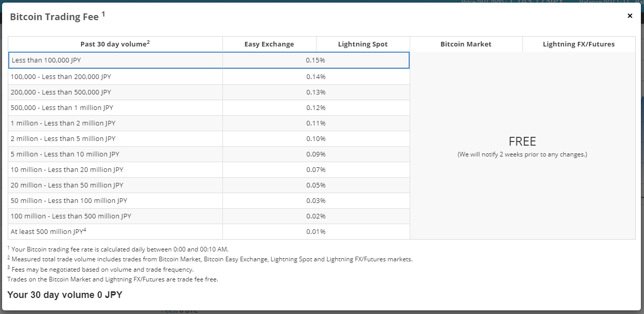Select the 'Less than 100,000 JPY' row label
Image resolution: width=644 pixels, height=314 pixels.
(46, 60)
